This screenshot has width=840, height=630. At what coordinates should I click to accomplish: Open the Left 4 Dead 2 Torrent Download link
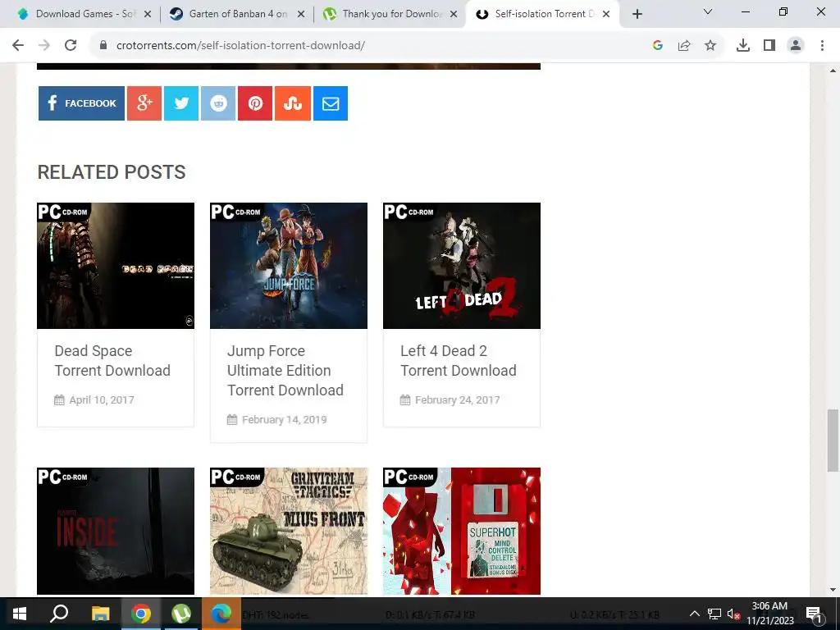pos(459,361)
